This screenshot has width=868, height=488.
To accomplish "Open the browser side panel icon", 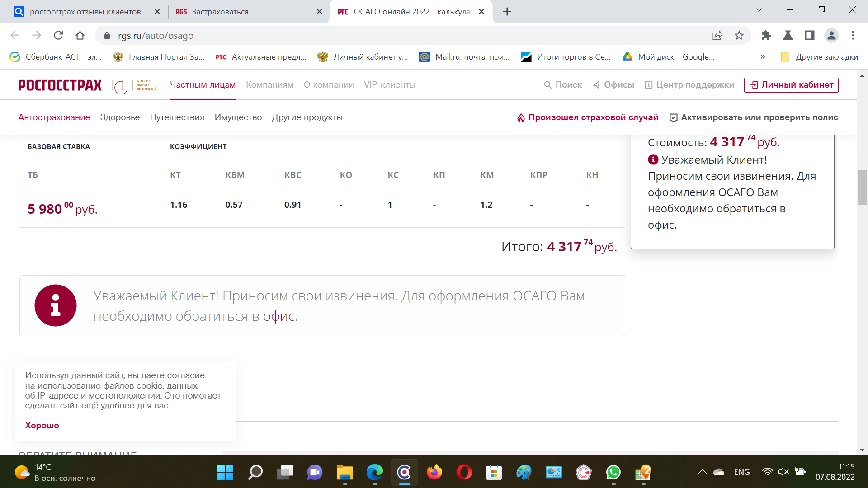I will pyautogui.click(x=810, y=35).
